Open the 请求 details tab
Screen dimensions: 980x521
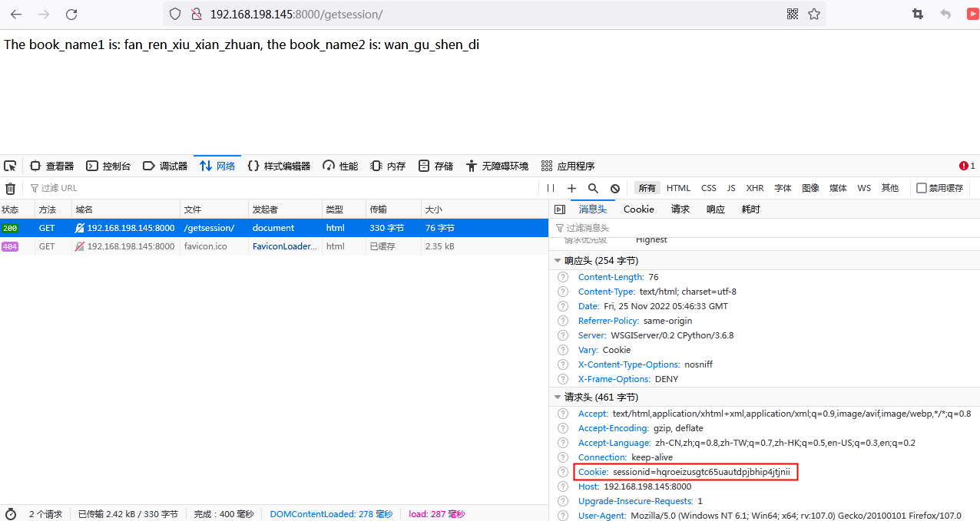680,209
